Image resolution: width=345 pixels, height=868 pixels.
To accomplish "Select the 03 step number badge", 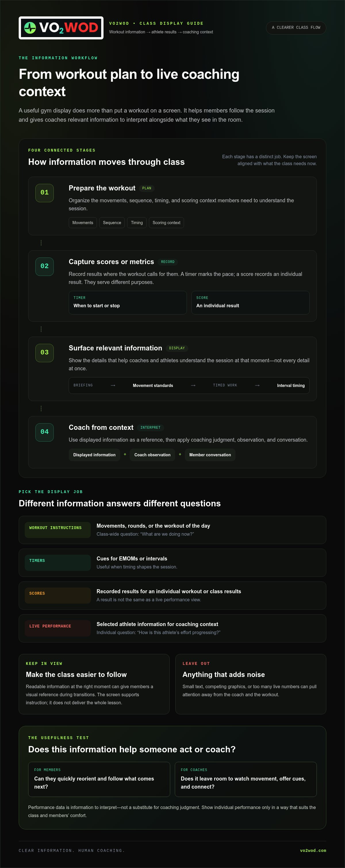I will (45, 352).
